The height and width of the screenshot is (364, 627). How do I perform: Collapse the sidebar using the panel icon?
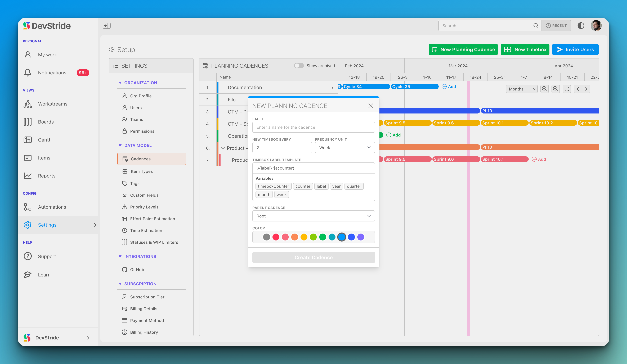pyautogui.click(x=106, y=26)
